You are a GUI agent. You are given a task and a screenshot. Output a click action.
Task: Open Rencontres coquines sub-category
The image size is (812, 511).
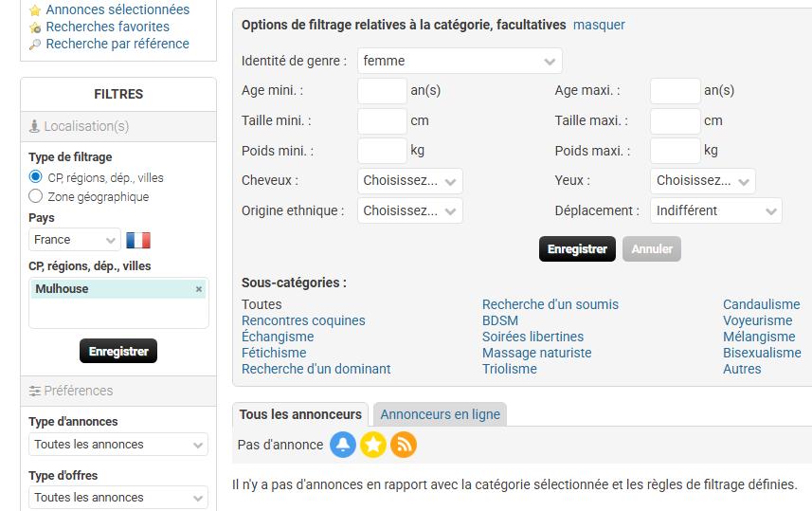[x=303, y=320]
